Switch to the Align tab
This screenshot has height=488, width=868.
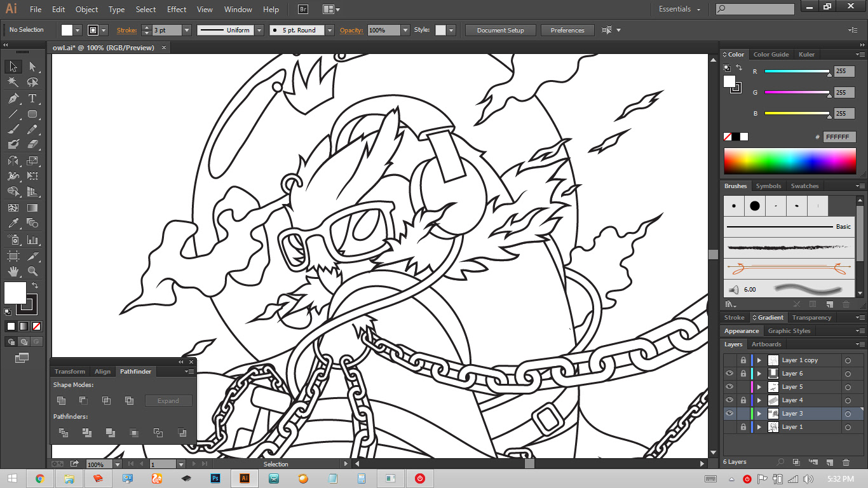[102, 372]
